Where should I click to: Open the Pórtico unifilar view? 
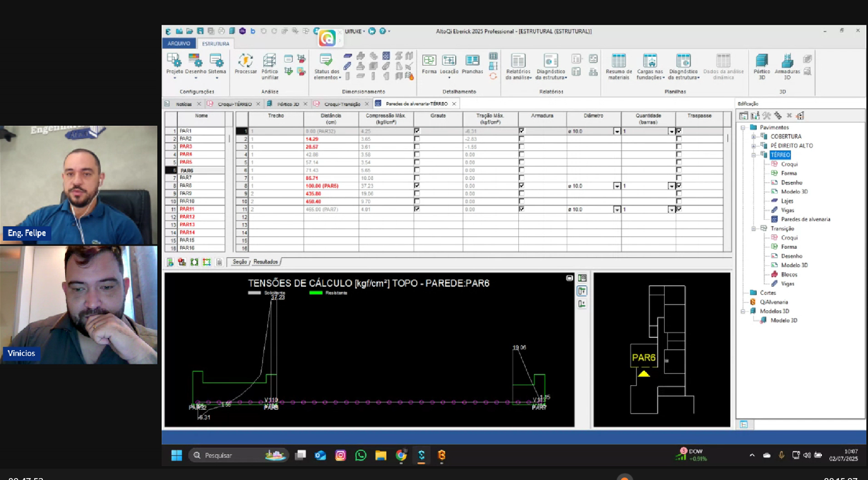pyautogui.click(x=270, y=62)
